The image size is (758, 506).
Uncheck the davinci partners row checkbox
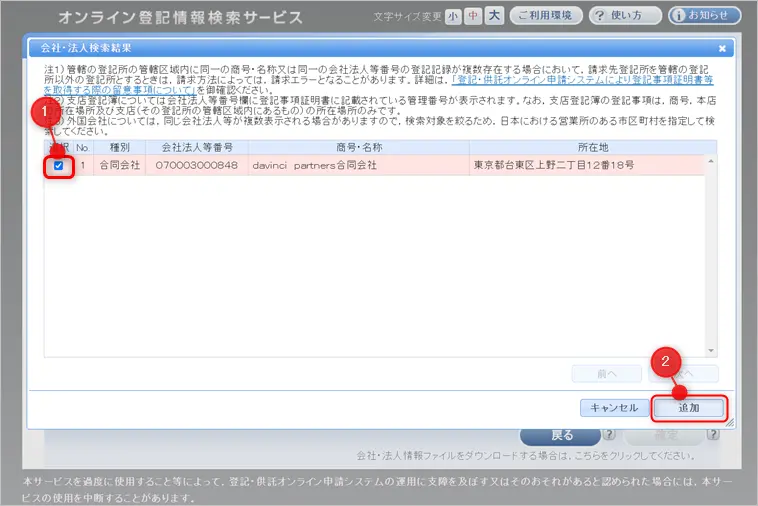[x=59, y=166]
